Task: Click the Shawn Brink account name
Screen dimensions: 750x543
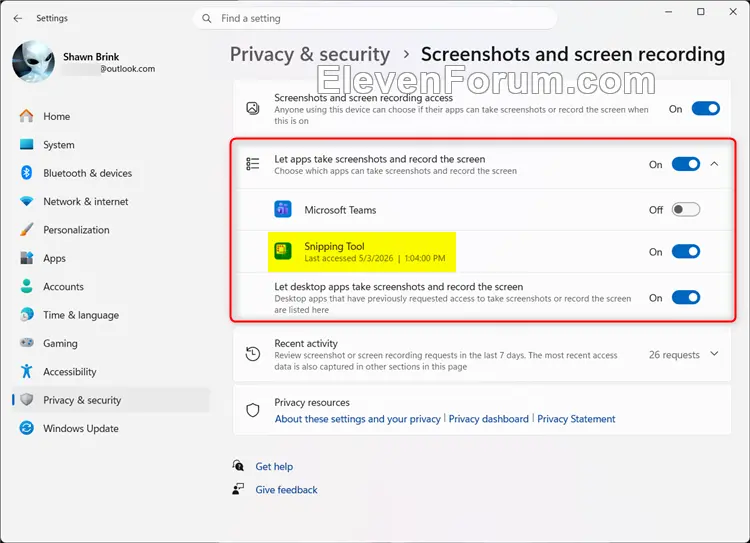Action: (x=91, y=56)
